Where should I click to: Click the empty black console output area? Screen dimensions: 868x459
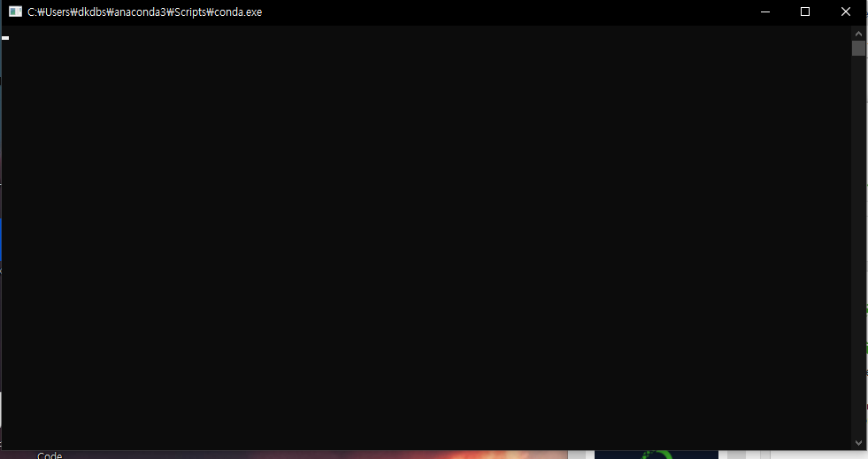[x=425, y=239]
